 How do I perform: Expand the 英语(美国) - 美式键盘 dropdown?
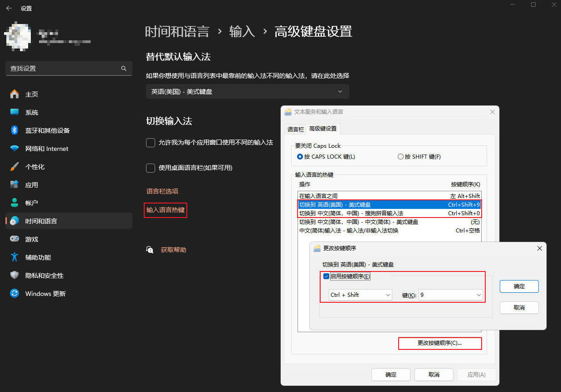point(247,92)
